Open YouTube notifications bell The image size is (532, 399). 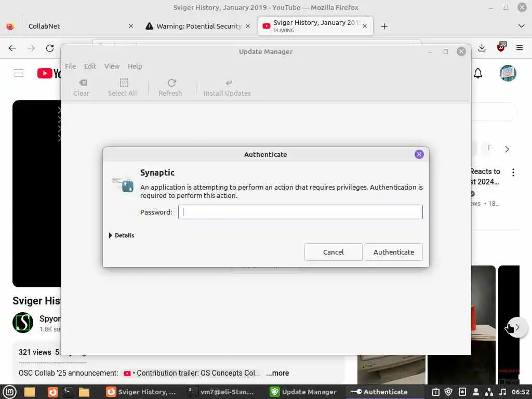pos(478,73)
